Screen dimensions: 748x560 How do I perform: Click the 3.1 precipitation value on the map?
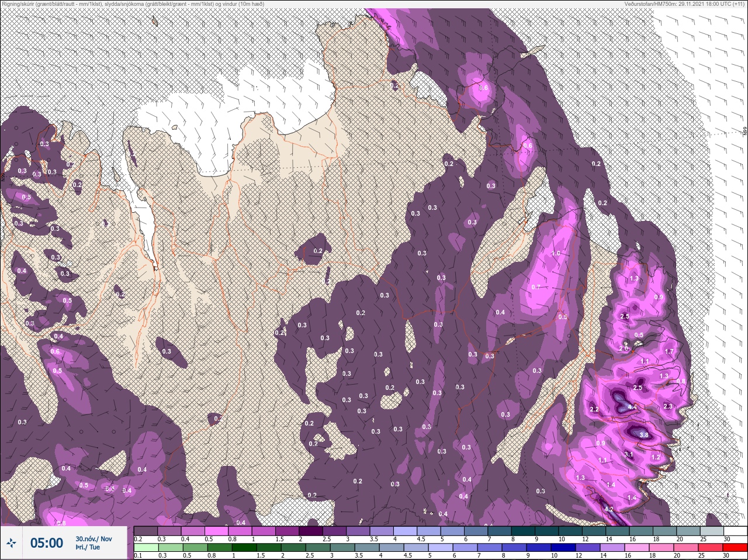click(x=629, y=454)
